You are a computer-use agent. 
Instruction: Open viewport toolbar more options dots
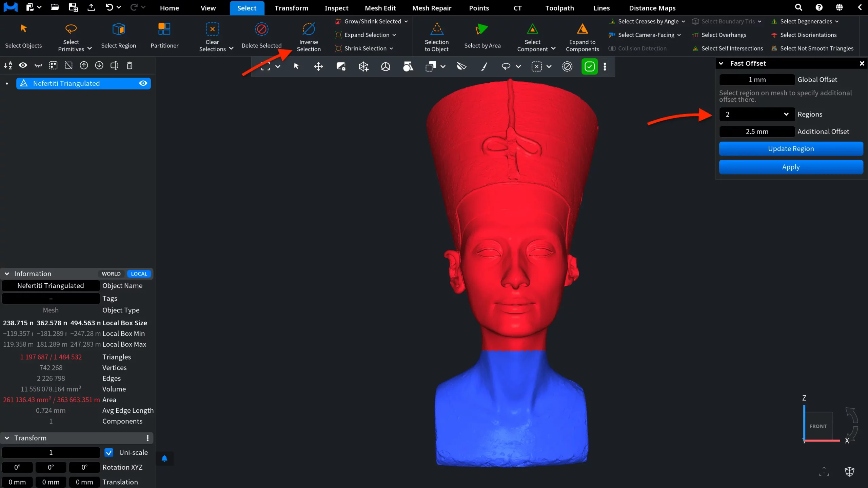coord(605,66)
